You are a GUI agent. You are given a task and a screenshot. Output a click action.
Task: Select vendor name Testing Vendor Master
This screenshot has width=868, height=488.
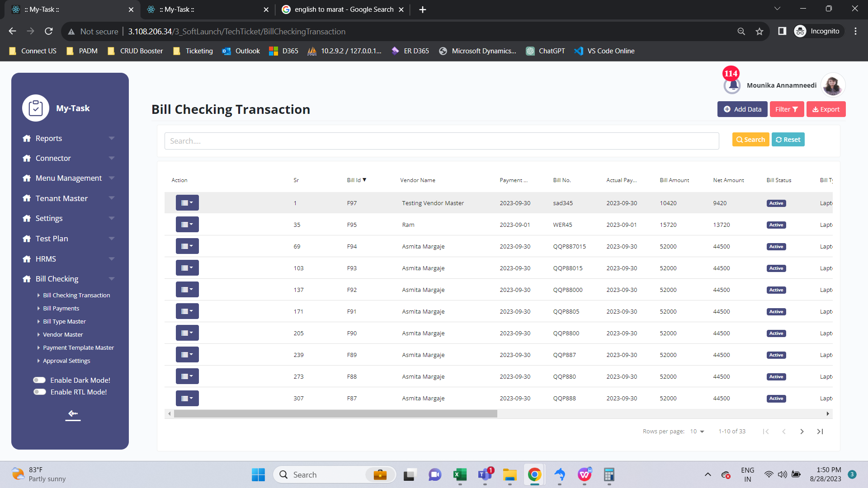coord(433,203)
